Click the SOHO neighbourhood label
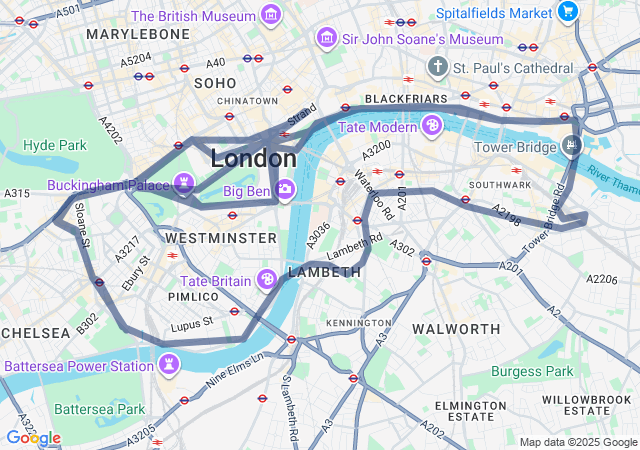Image resolution: width=640 pixels, height=450 pixels. (x=215, y=83)
